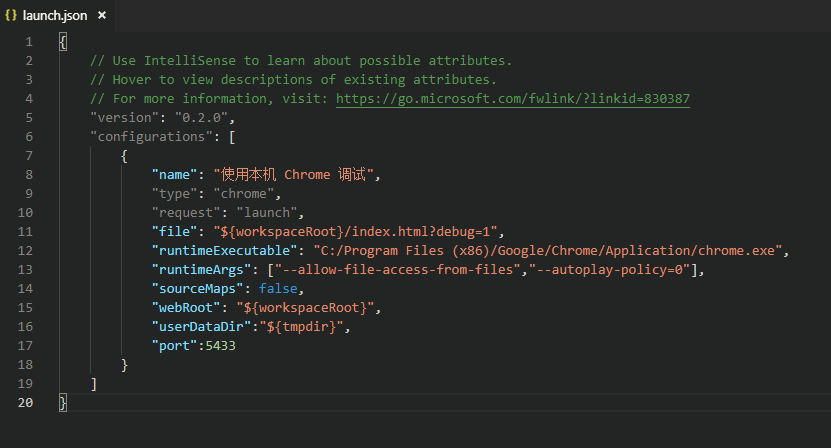Click the false value on line 14

tap(278, 289)
